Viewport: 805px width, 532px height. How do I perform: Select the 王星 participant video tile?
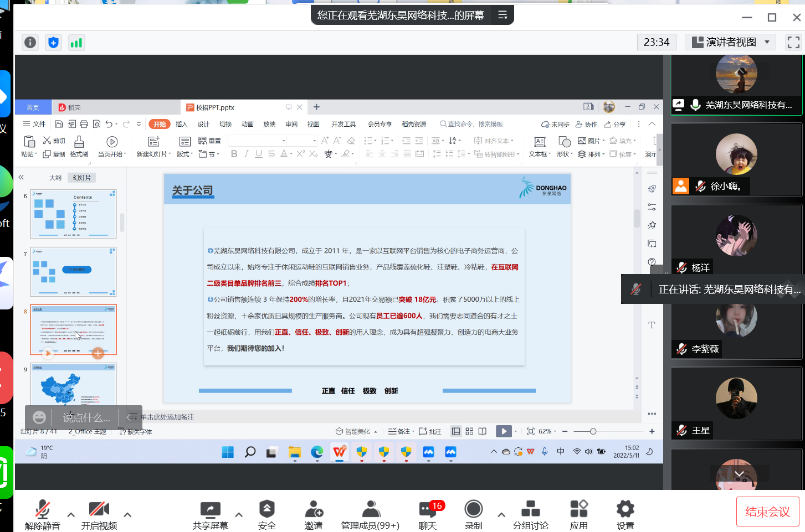(736, 404)
